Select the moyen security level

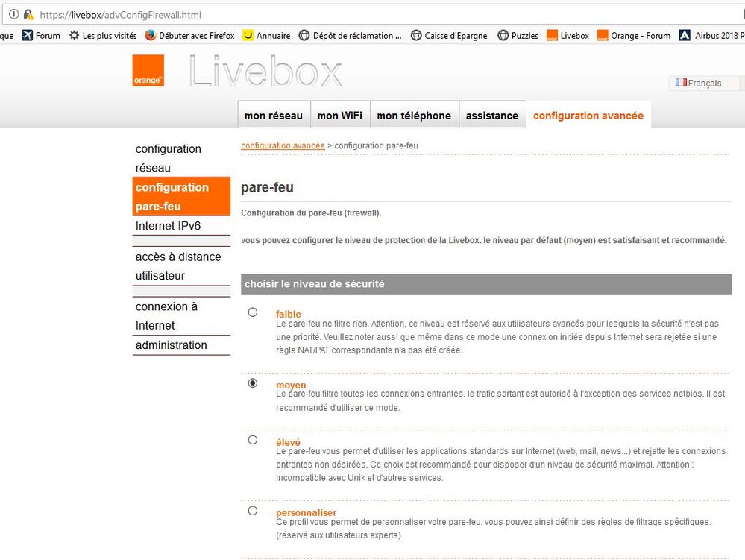click(x=253, y=383)
